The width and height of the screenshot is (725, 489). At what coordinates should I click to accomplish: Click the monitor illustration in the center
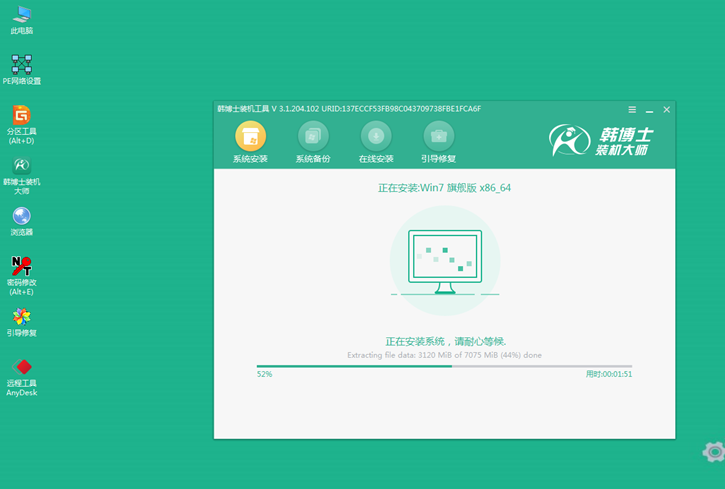[x=444, y=262]
